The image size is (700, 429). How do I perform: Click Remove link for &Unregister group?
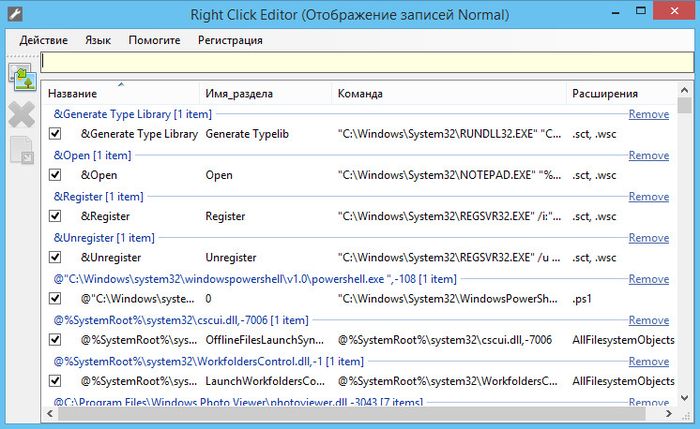click(x=648, y=238)
